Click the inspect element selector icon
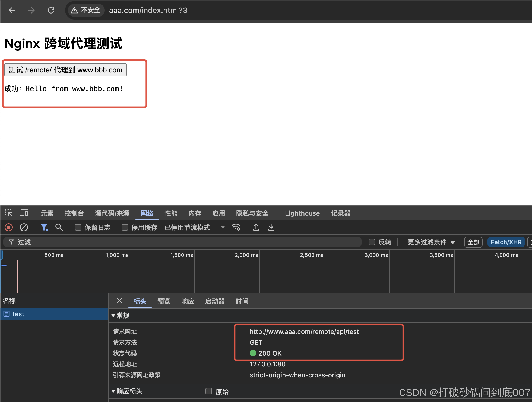The image size is (532, 402). tap(9, 213)
